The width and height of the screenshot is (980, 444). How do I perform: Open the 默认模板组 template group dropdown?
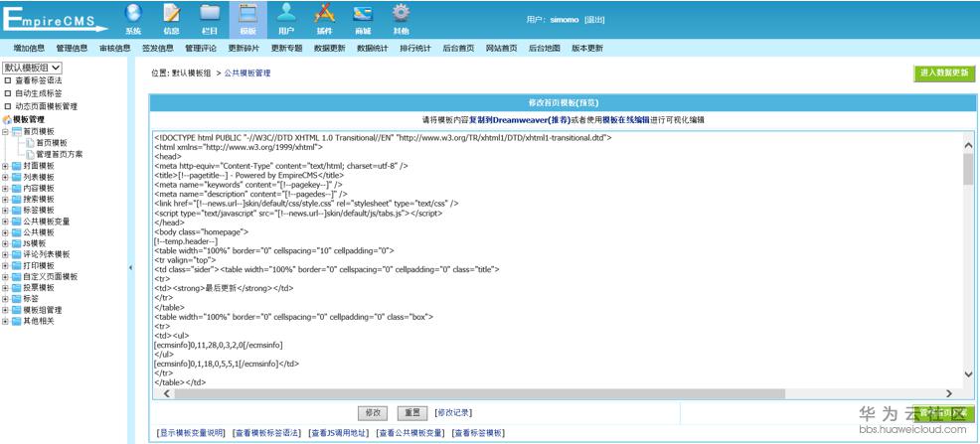tap(32, 68)
